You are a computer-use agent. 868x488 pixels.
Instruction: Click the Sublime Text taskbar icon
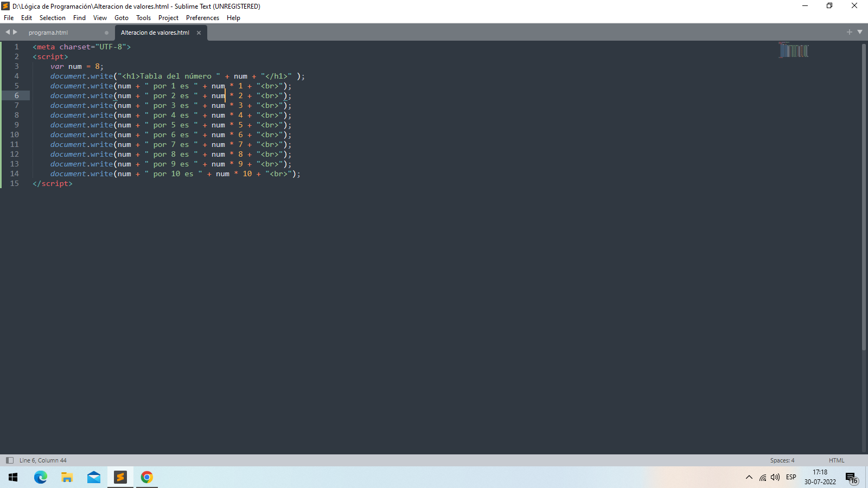click(x=120, y=477)
